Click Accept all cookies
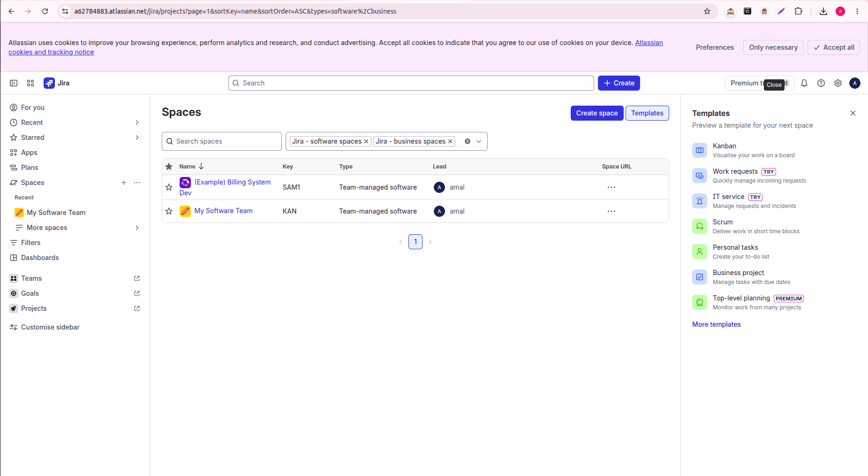Viewport: 868px width, 476px height. (x=834, y=47)
